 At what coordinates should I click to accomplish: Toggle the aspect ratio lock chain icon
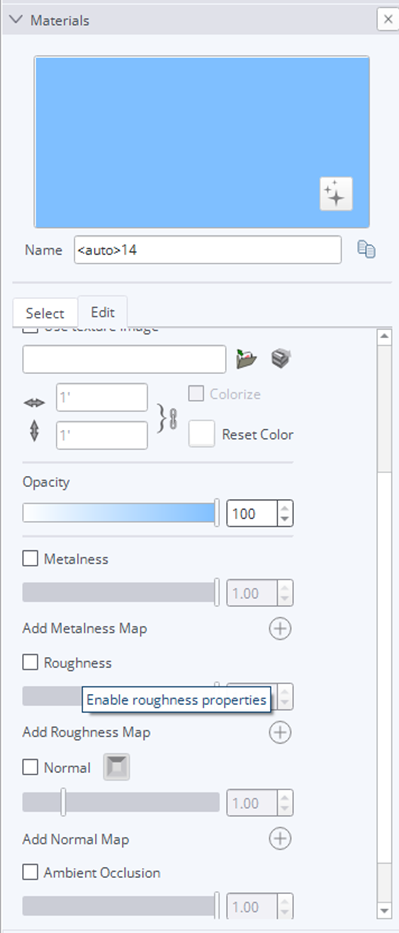coord(173,417)
